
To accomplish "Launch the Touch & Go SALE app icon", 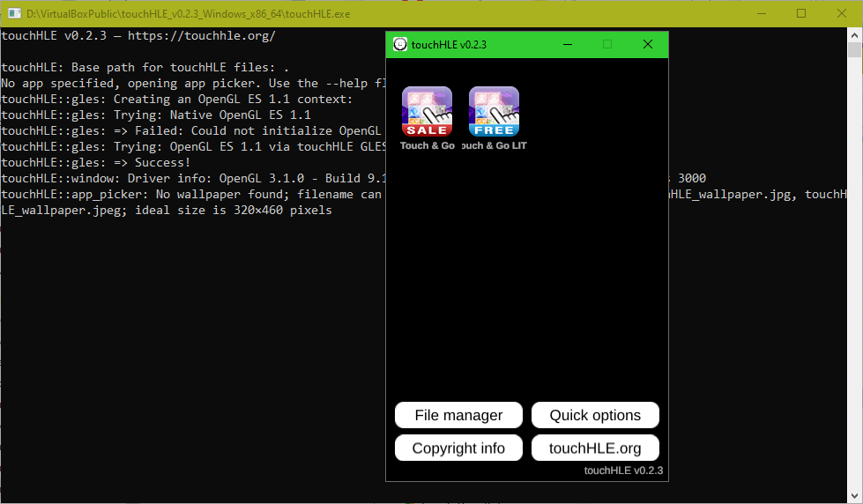I will coord(428,111).
